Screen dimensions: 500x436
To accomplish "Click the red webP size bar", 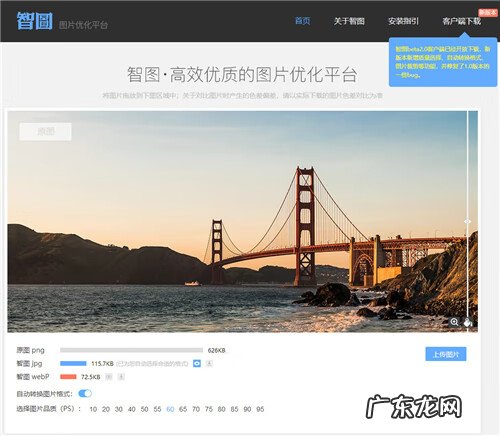I will click(68, 377).
